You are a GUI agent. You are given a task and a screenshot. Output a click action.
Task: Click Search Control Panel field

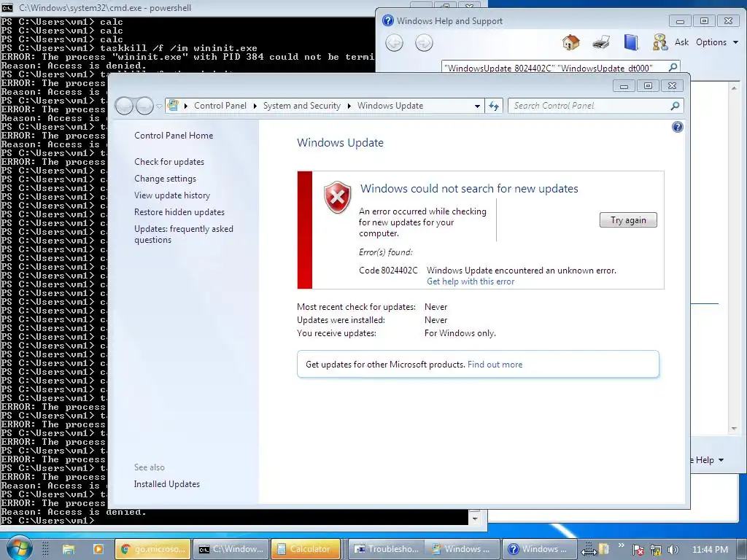pyautogui.click(x=589, y=106)
